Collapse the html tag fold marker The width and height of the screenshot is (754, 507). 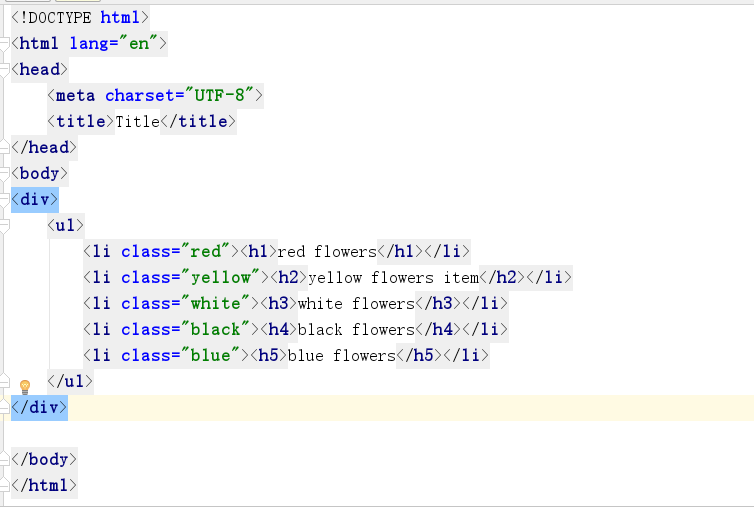point(4,44)
